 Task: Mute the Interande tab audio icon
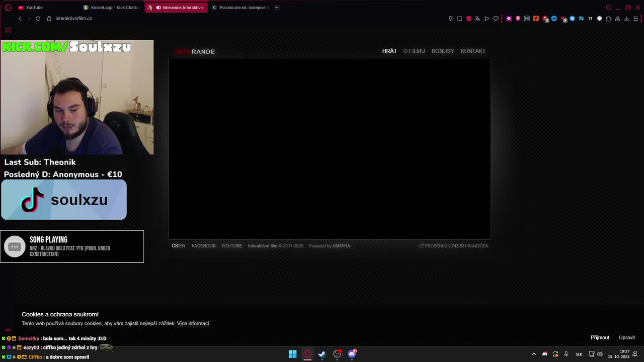pos(158,8)
